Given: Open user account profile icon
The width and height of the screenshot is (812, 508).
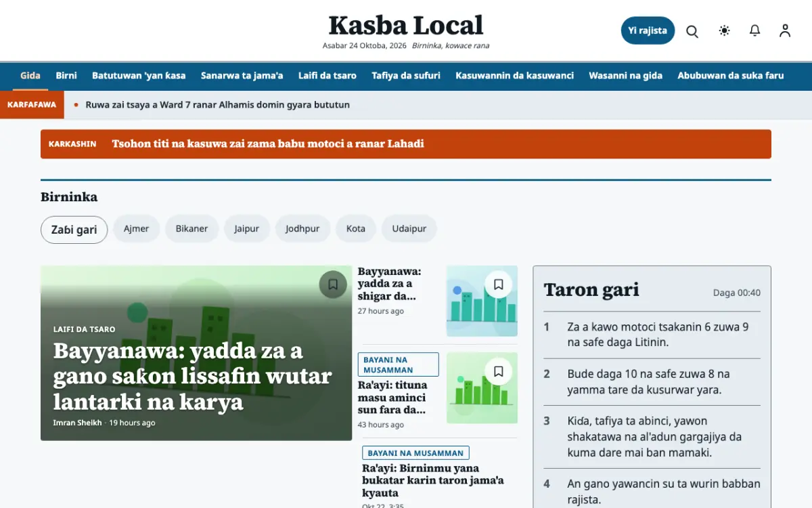Looking at the screenshot, I should tap(785, 30).
